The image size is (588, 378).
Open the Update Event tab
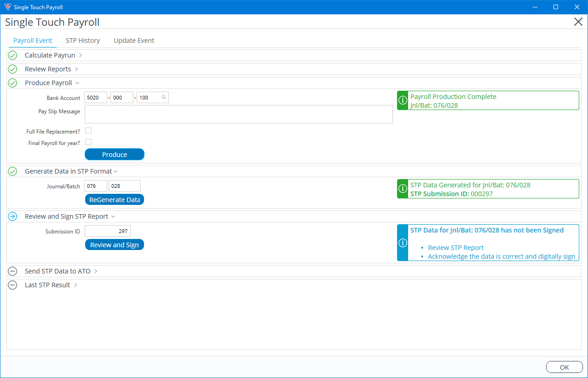[134, 41]
